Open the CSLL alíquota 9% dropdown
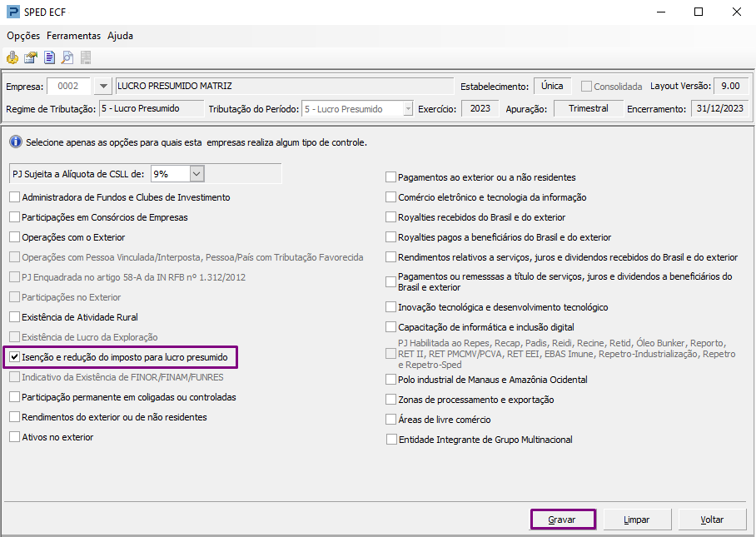 pyautogui.click(x=196, y=174)
